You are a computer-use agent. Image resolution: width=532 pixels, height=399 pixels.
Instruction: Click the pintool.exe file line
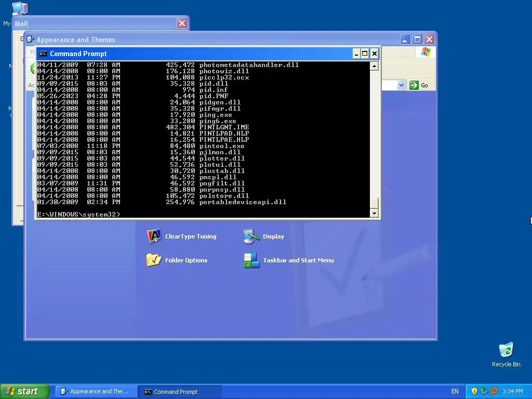tap(141, 146)
